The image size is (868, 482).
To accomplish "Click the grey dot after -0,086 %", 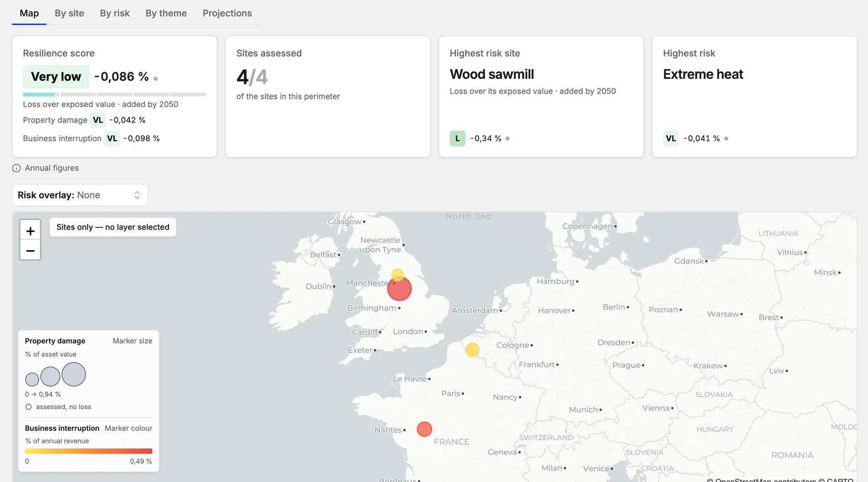I will pyautogui.click(x=155, y=79).
